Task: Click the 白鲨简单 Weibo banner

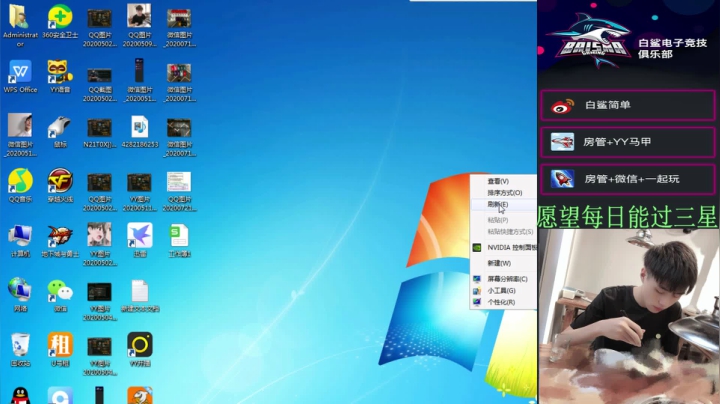Action: click(628, 105)
